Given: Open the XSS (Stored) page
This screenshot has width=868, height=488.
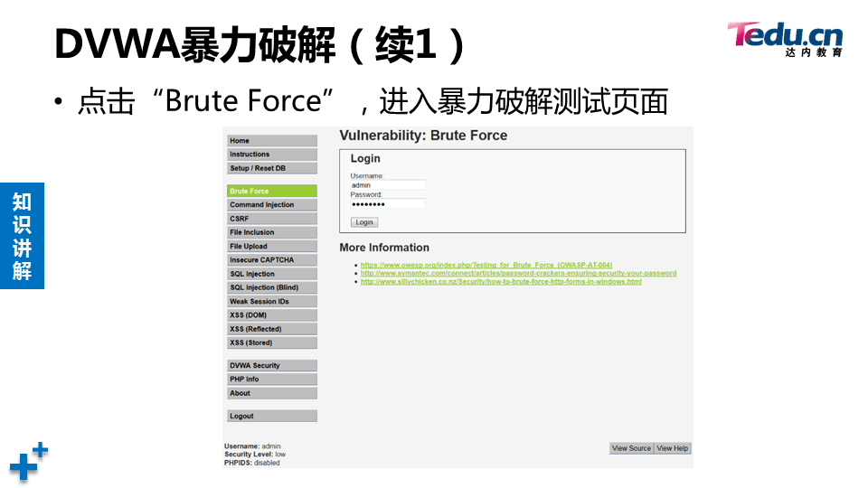Looking at the screenshot, I should point(272,343).
